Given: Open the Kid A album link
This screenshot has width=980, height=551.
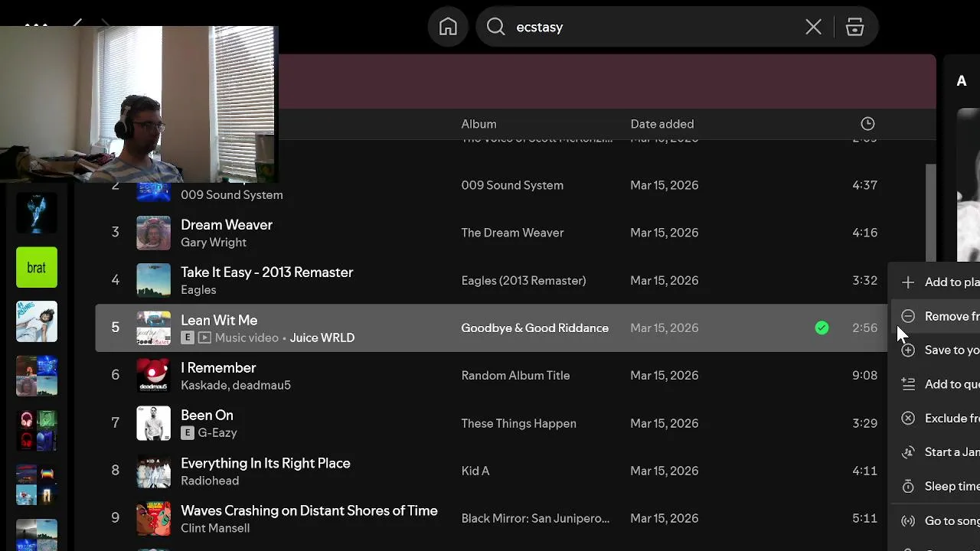Looking at the screenshot, I should point(475,471).
